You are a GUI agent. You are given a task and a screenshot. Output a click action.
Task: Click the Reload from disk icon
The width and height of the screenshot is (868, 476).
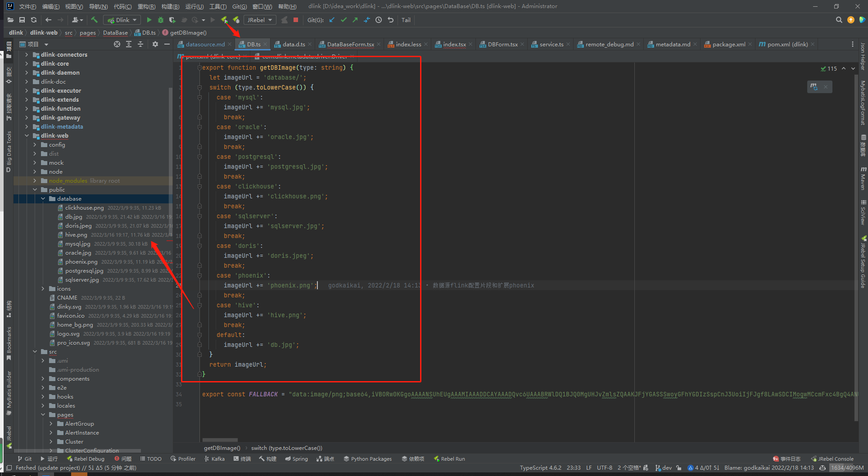pos(34,20)
